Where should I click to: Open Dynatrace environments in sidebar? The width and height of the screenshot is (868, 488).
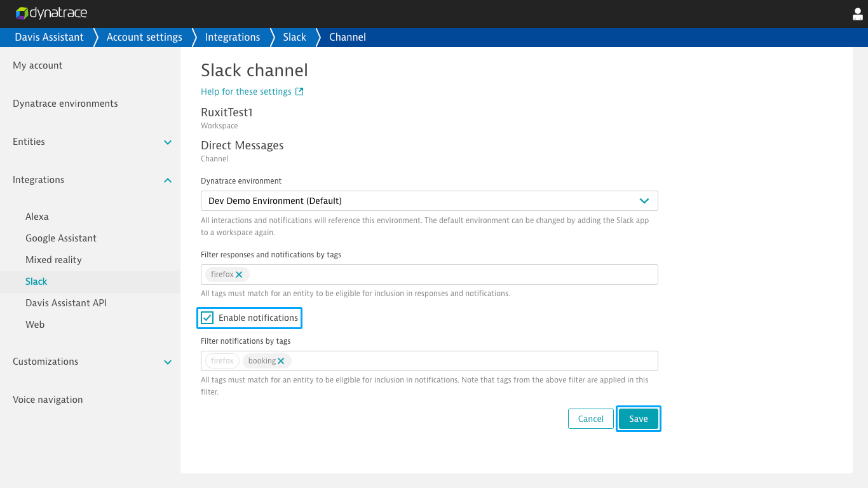tap(65, 104)
